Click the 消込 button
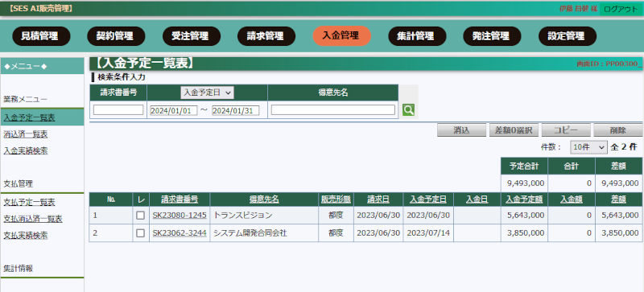The image size is (644, 292). (461, 130)
